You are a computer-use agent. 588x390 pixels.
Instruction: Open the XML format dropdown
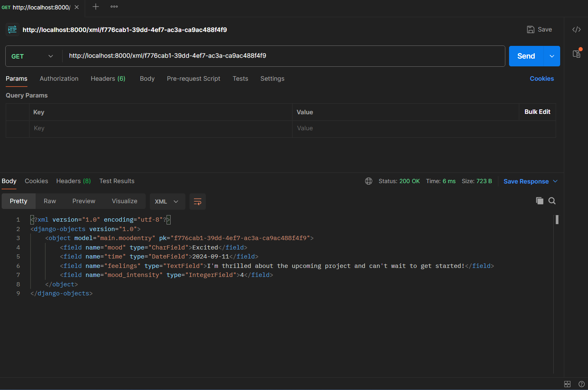(x=167, y=202)
